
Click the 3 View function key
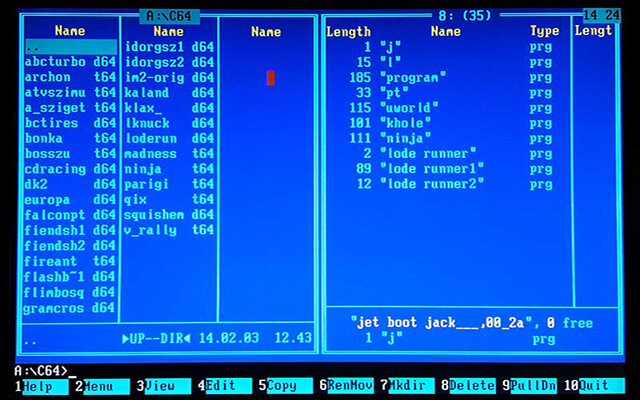(x=163, y=386)
